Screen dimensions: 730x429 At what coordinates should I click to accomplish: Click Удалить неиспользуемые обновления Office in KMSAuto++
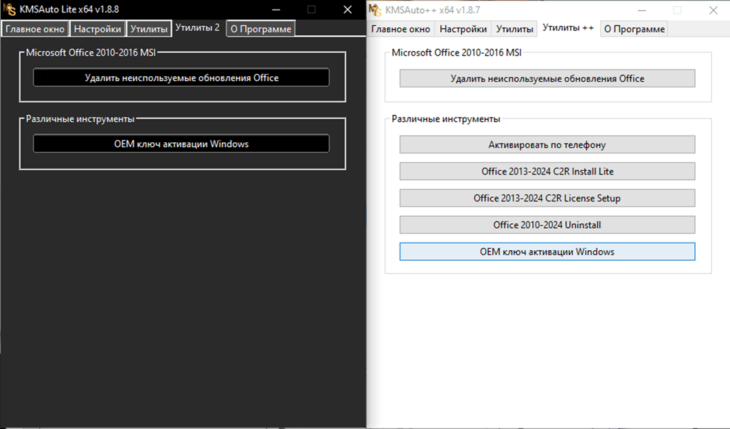click(x=547, y=79)
